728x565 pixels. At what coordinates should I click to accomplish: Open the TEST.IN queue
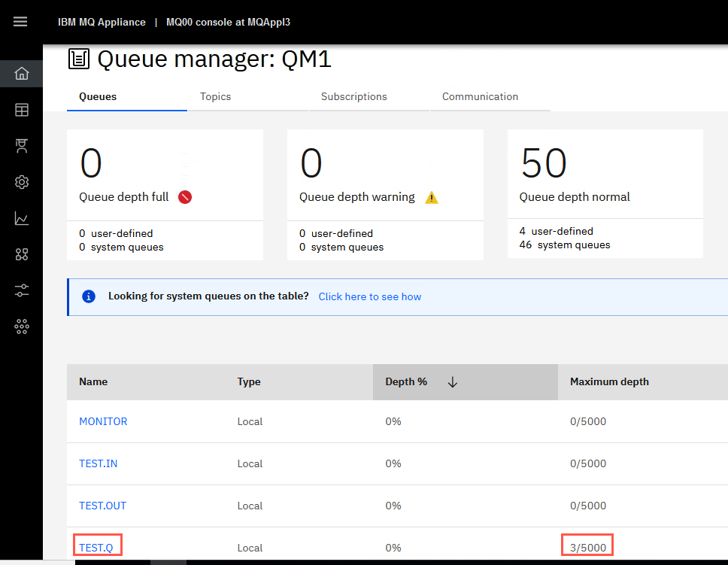[x=98, y=463]
